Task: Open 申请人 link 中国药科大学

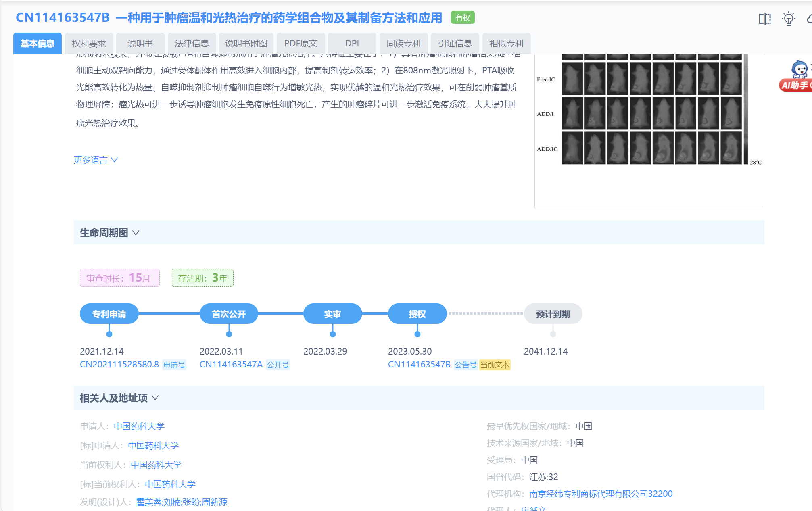Action: pos(139,426)
